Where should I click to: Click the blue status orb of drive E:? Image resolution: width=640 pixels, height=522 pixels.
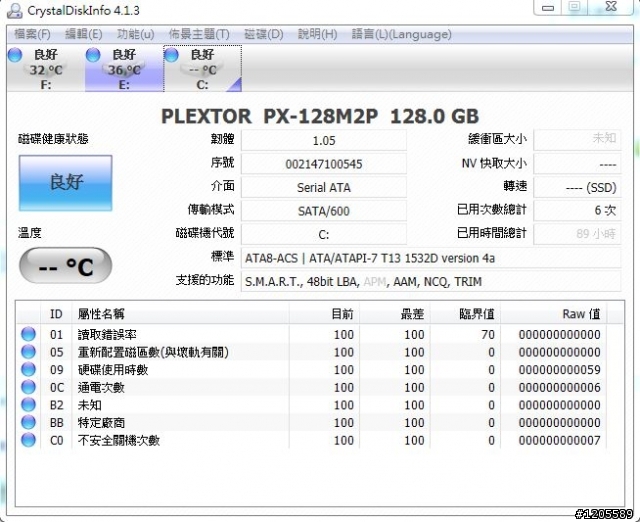pos(93,55)
